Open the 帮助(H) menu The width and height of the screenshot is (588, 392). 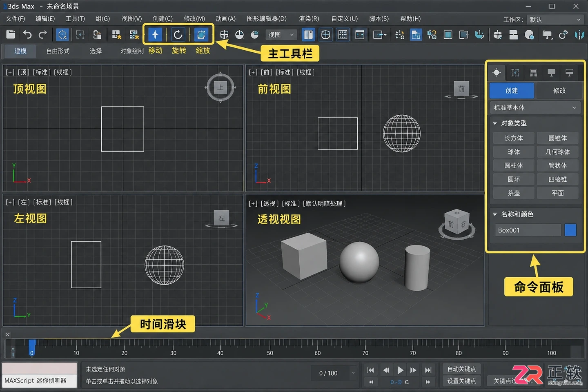[410, 19]
